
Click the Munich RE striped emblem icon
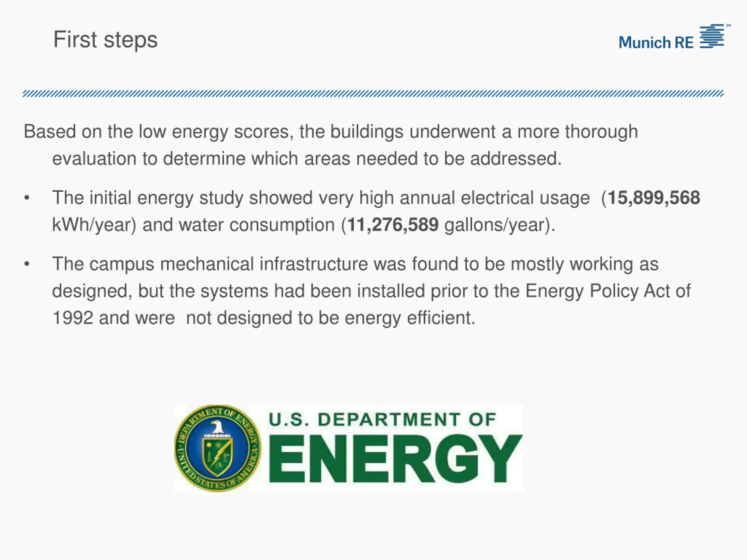[x=711, y=36]
